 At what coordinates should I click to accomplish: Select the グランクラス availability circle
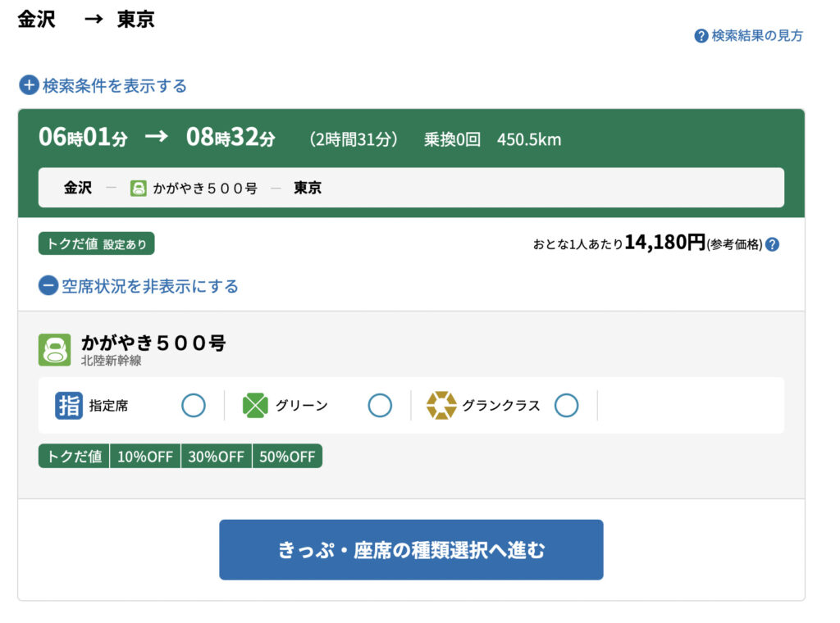pyautogui.click(x=566, y=405)
